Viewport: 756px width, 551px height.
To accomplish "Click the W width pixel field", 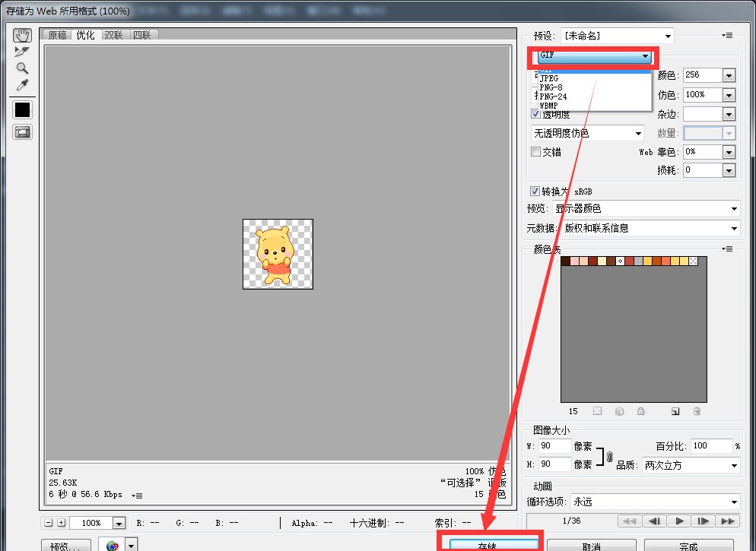I will pyautogui.click(x=554, y=446).
